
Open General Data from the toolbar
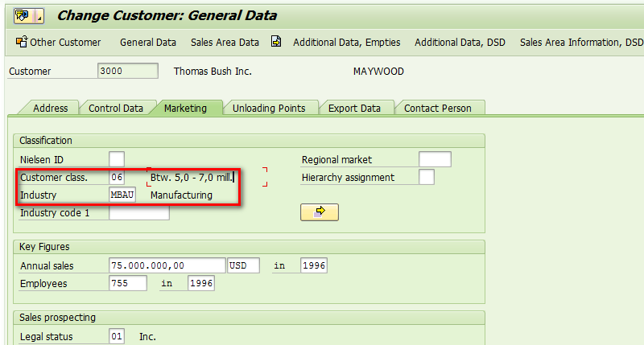point(148,43)
